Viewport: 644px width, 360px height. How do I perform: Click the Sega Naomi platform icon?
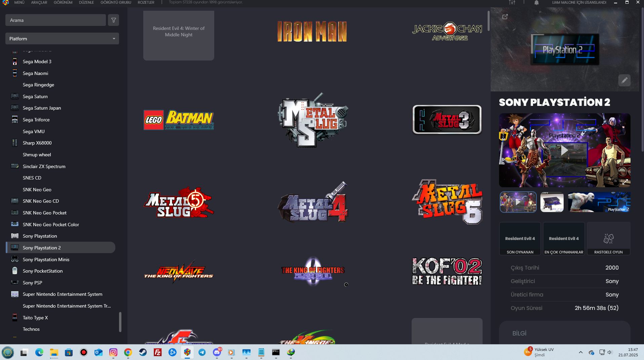pos(15,73)
